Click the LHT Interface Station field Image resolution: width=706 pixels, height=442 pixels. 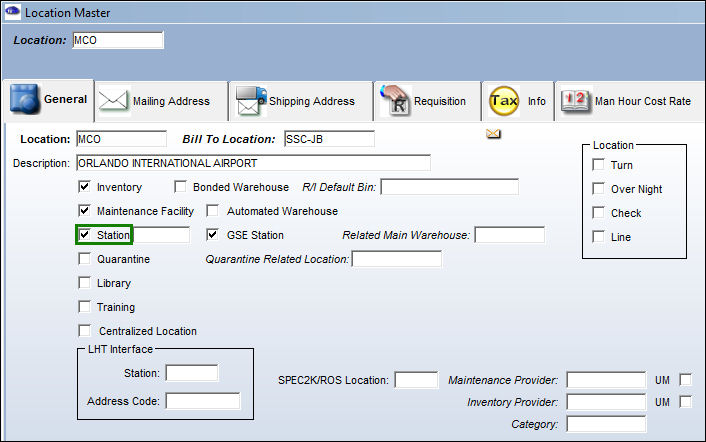point(192,373)
